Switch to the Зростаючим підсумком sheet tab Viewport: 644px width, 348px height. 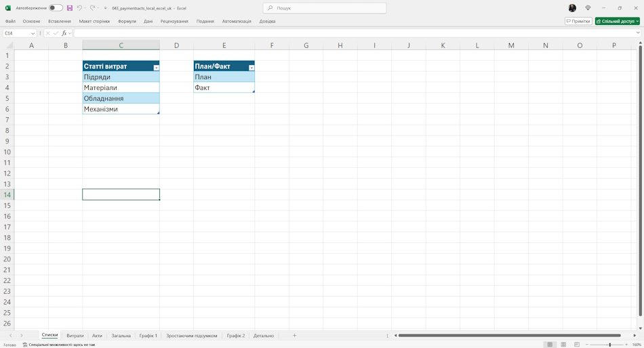tap(191, 335)
